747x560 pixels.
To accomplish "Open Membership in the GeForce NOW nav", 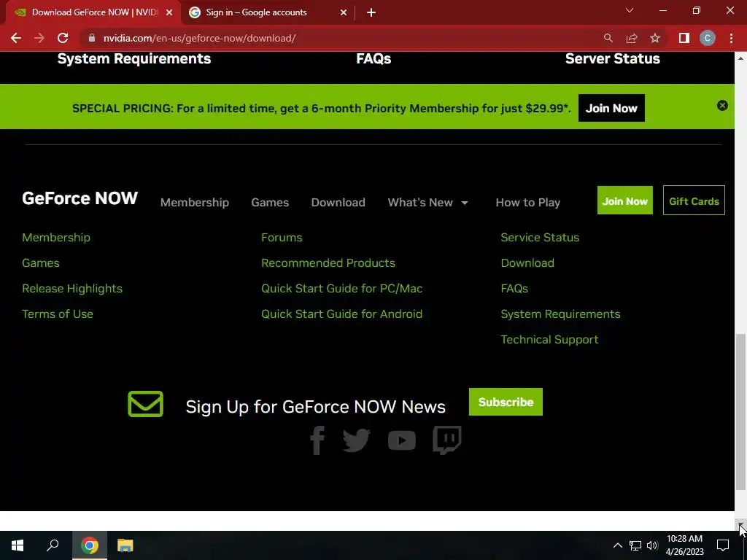I will pos(194,203).
